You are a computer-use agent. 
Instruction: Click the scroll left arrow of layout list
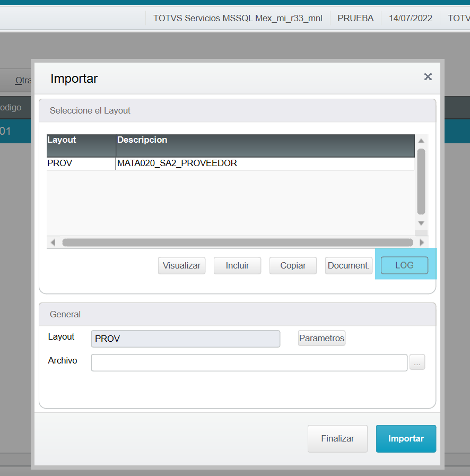(x=53, y=243)
